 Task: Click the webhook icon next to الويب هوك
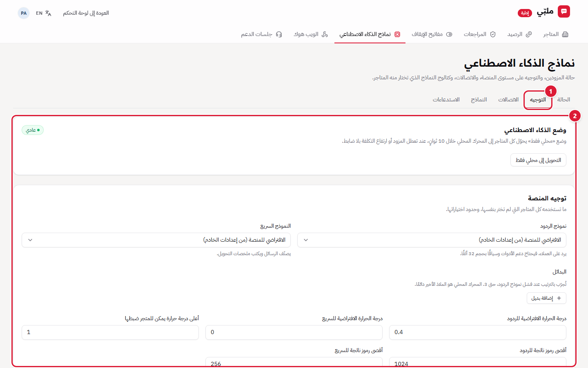click(x=325, y=34)
